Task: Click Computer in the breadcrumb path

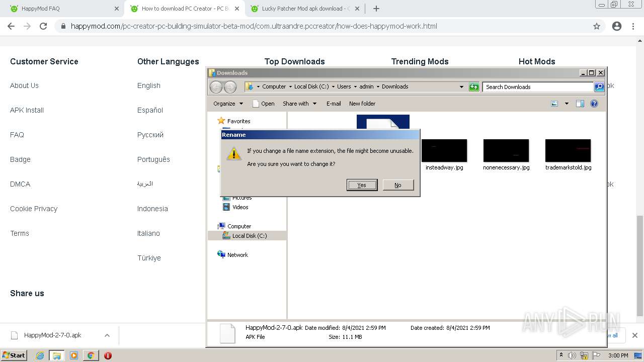Action: (274, 86)
